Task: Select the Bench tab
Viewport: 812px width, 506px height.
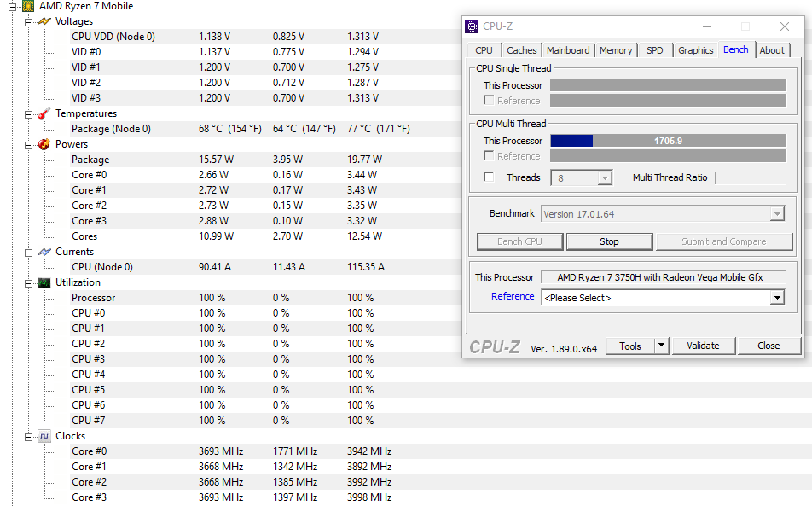Action: tap(736, 49)
